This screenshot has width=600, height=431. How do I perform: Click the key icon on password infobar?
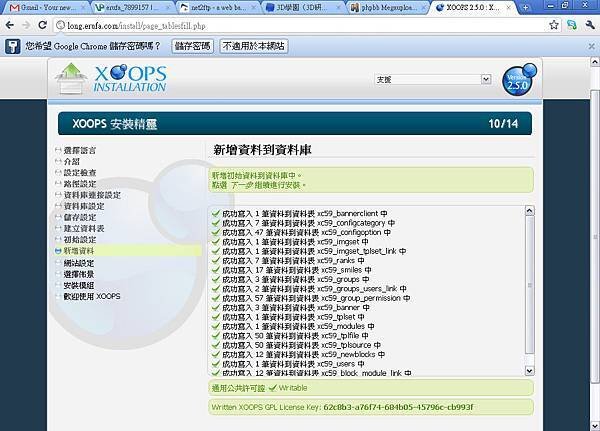pyautogui.click(x=12, y=46)
